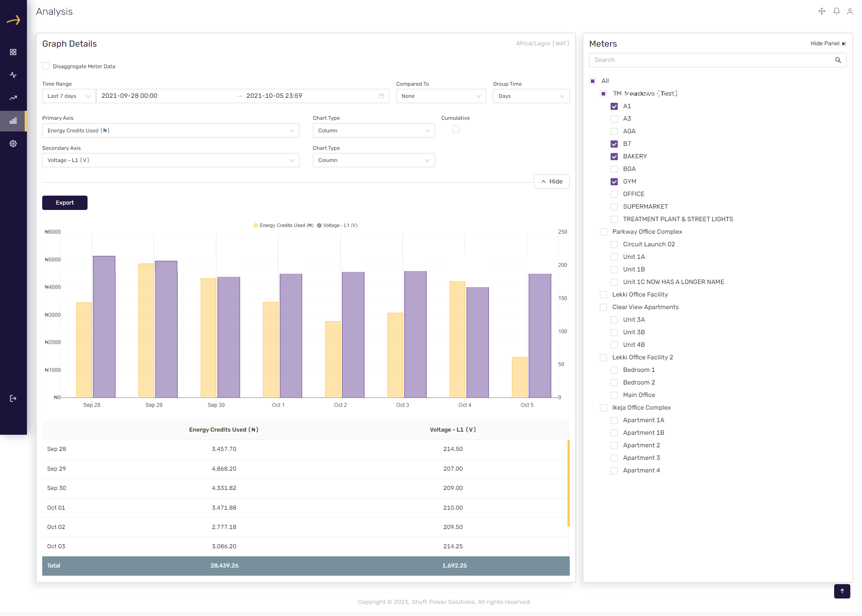Uncheck the B7 meter checkbox

point(614,144)
